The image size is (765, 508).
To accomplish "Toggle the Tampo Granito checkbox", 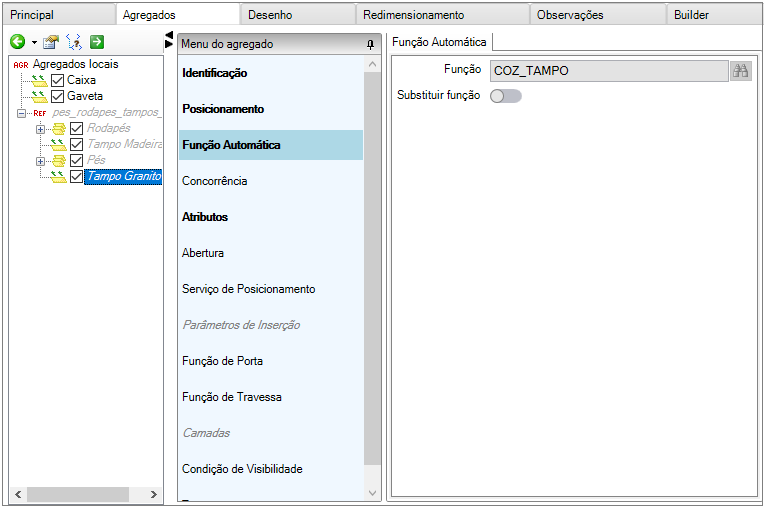I will [77, 176].
